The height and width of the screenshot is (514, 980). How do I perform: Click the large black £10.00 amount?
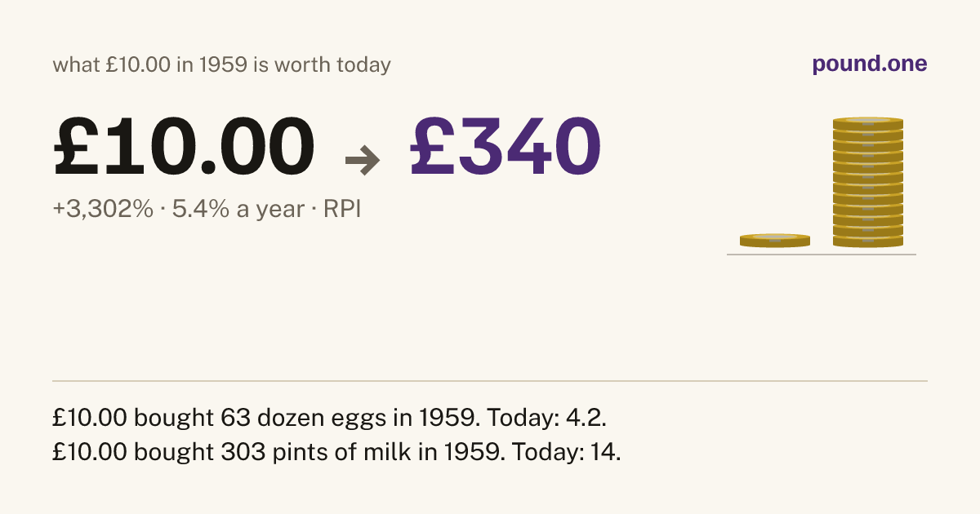pyautogui.click(x=184, y=148)
